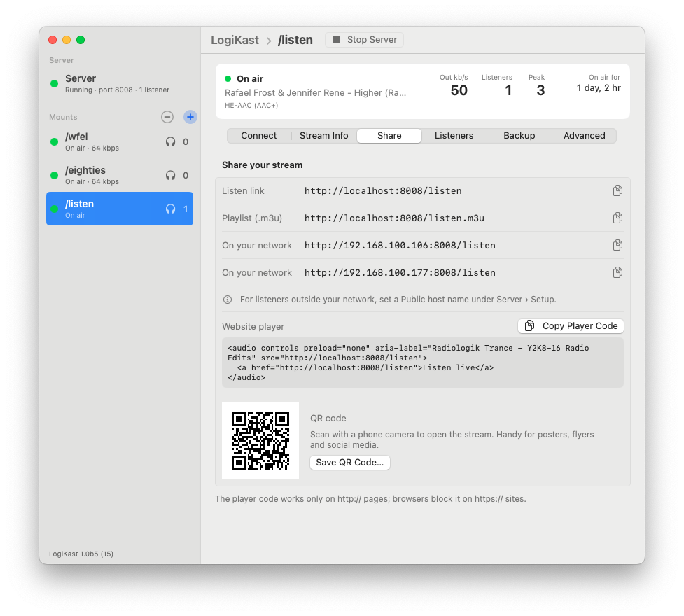
Task: Click the headphones icon for /eighties
Action: [x=171, y=176]
